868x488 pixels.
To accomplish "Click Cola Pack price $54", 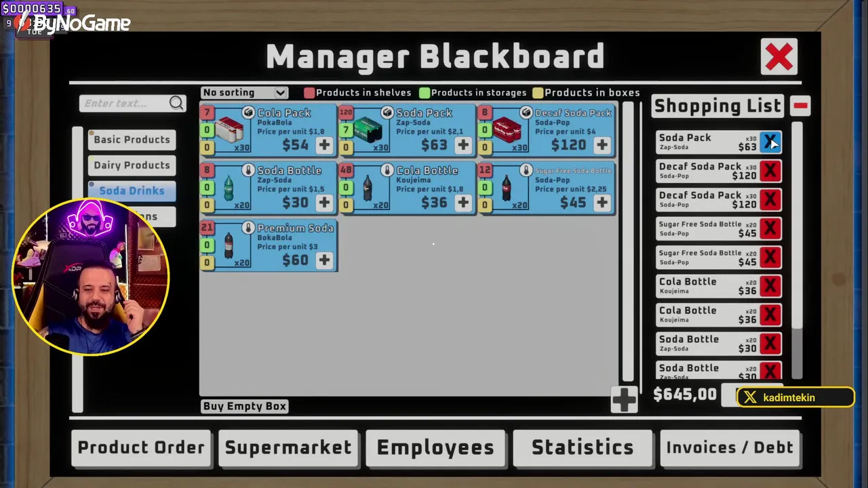I will [x=296, y=145].
